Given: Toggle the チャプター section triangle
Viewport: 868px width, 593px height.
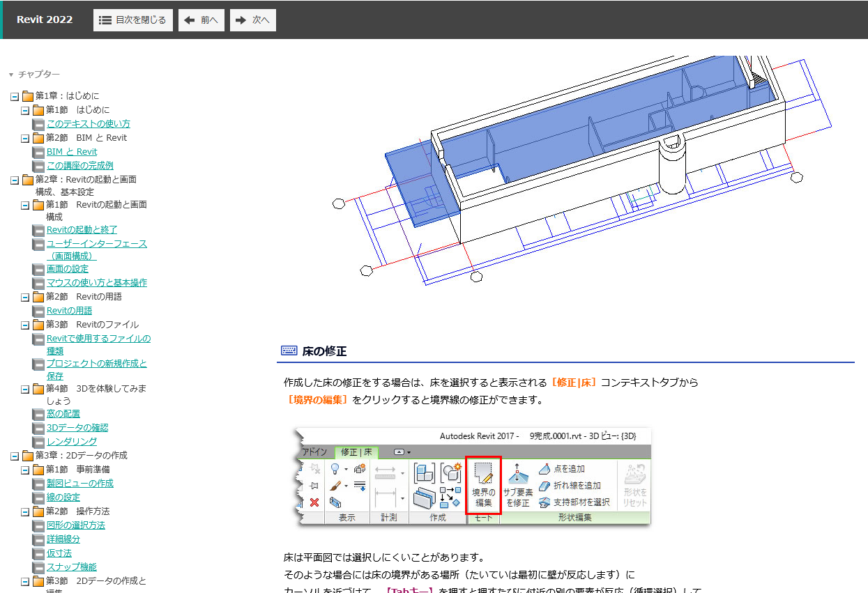Looking at the screenshot, I should click(11, 75).
